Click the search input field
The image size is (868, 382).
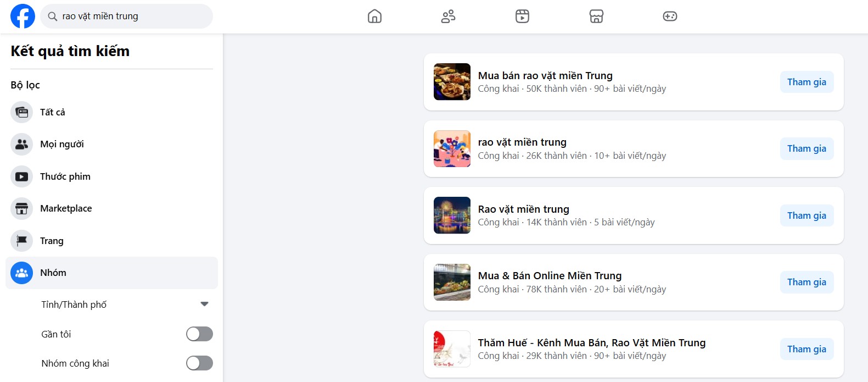click(x=126, y=16)
